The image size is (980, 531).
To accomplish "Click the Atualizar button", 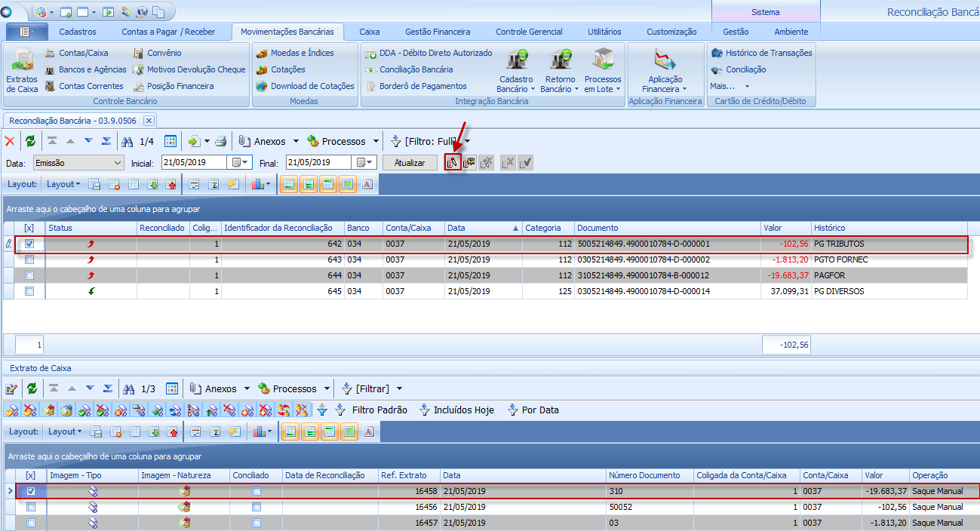I will (410, 162).
